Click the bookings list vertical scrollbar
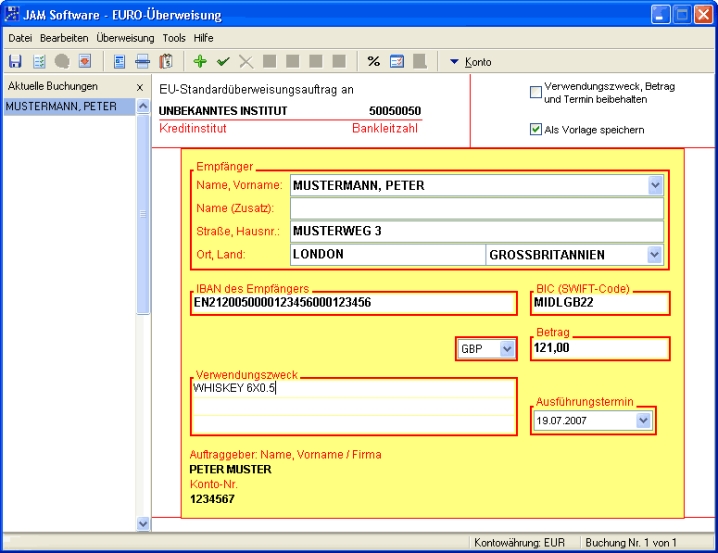 [x=142, y=300]
